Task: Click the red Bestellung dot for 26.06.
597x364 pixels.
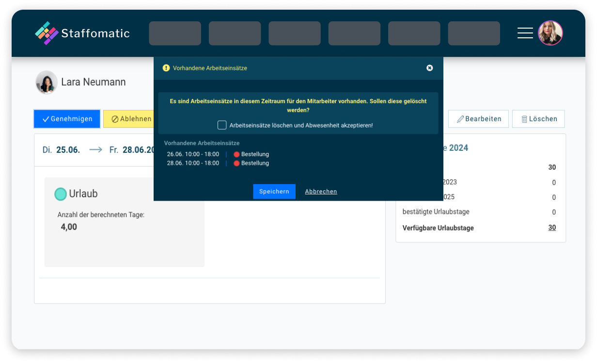Action: tap(236, 154)
